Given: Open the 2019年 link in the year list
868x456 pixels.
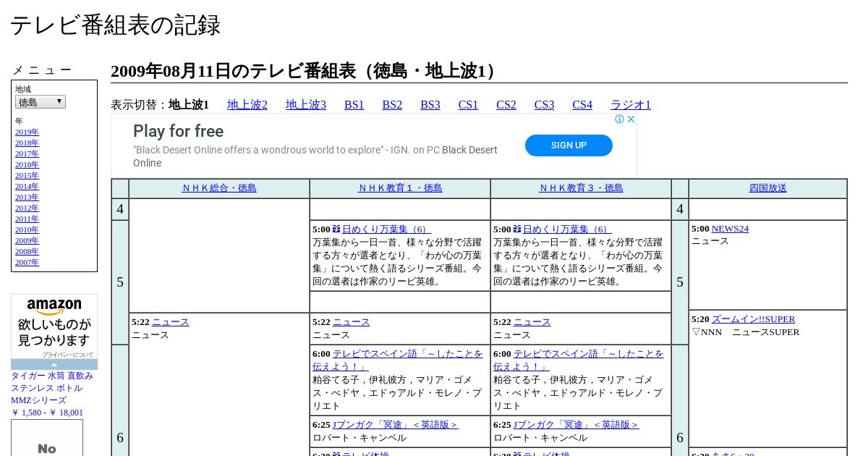Looking at the screenshot, I should pyautogui.click(x=27, y=132).
